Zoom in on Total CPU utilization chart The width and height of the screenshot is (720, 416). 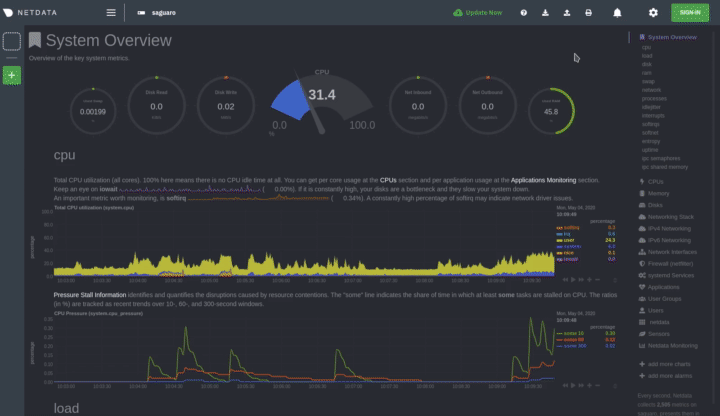pos(589,279)
